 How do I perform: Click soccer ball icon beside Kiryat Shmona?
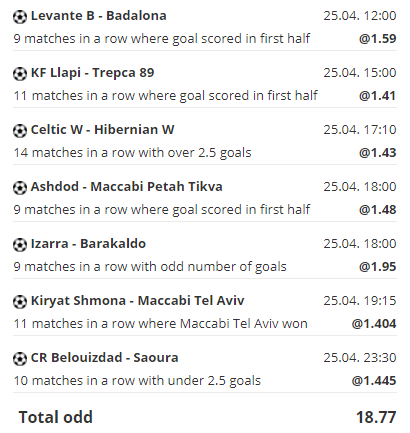[20, 302]
